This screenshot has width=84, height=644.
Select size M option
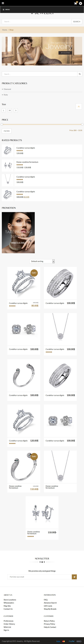(x=10, y=110)
